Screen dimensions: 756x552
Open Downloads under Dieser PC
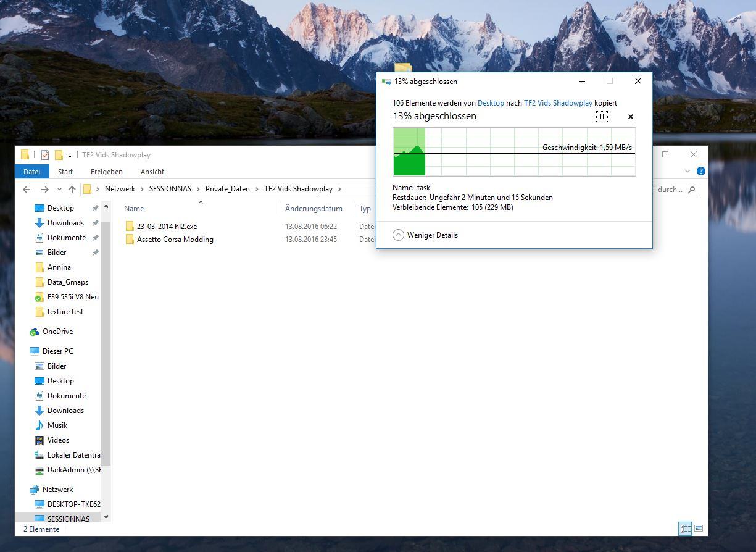(65, 411)
